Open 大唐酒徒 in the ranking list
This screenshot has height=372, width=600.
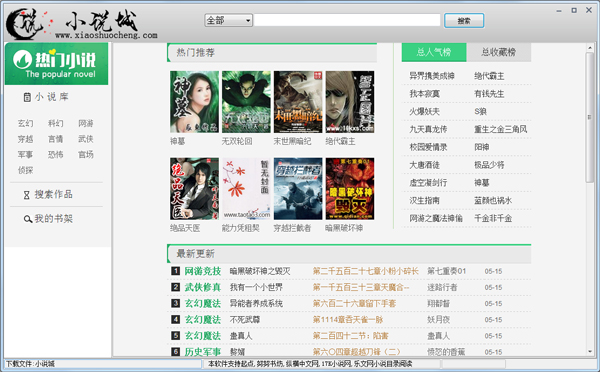click(x=424, y=165)
